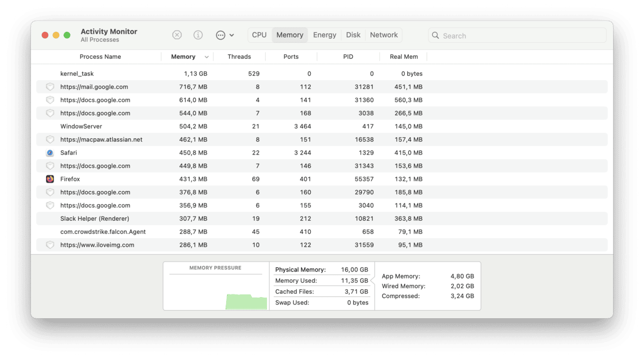
Task: Open the Disk tab
Action: [x=353, y=34]
